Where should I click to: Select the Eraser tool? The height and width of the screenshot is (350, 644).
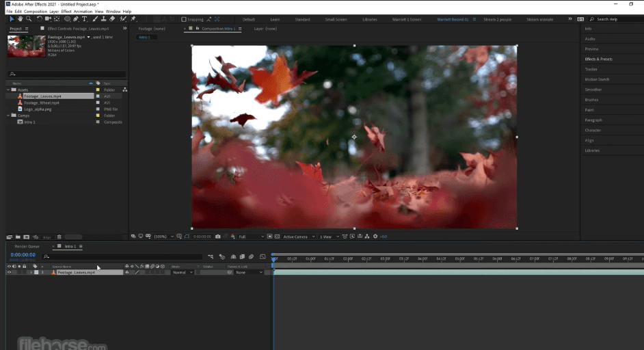point(112,19)
